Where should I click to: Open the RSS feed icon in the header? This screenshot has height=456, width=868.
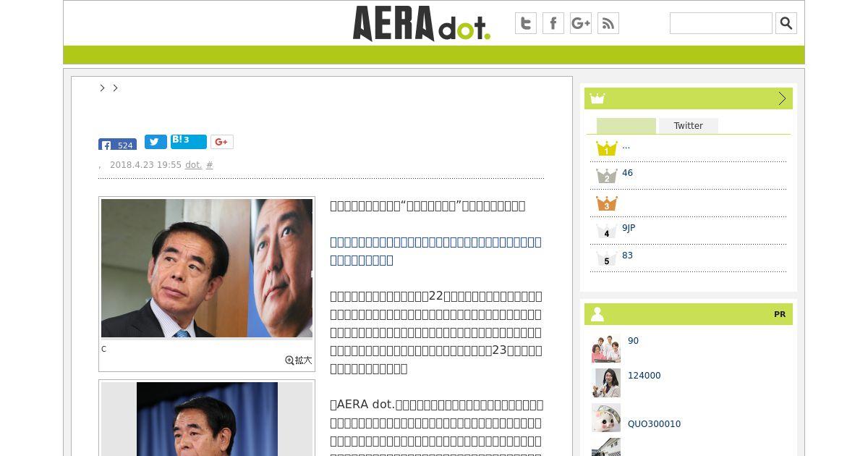[x=608, y=23]
